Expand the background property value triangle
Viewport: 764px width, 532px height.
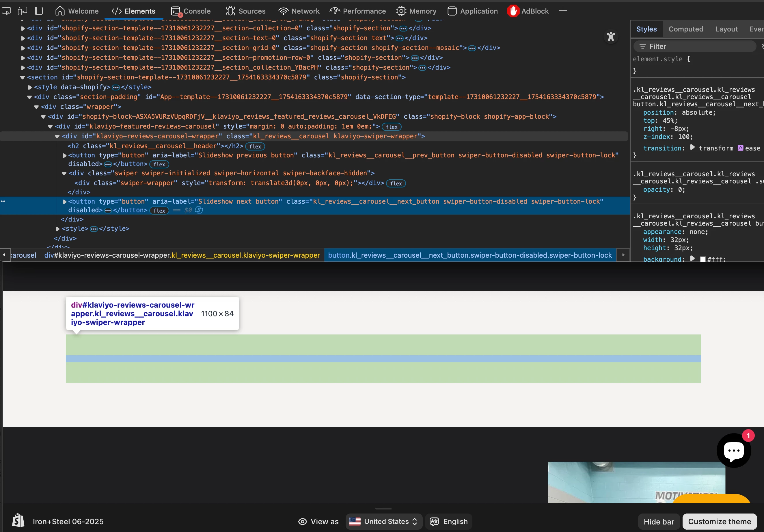pyautogui.click(x=692, y=258)
